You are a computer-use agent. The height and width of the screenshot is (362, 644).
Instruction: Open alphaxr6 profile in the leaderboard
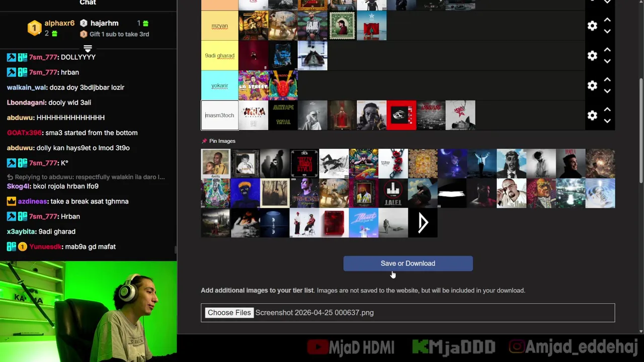(x=59, y=23)
